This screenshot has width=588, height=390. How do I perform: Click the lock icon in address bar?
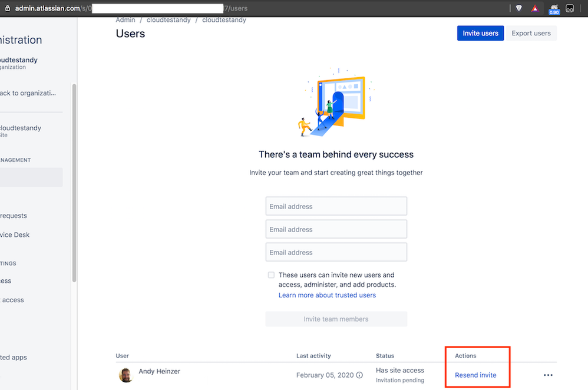(x=8, y=8)
